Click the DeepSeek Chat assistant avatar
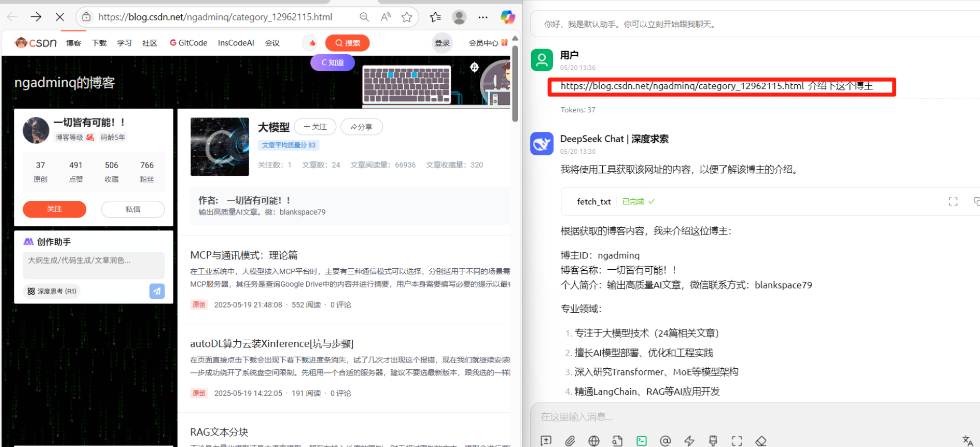The height and width of the screenshot is (447, 980). pyautogui.click(x=542, y=144)
